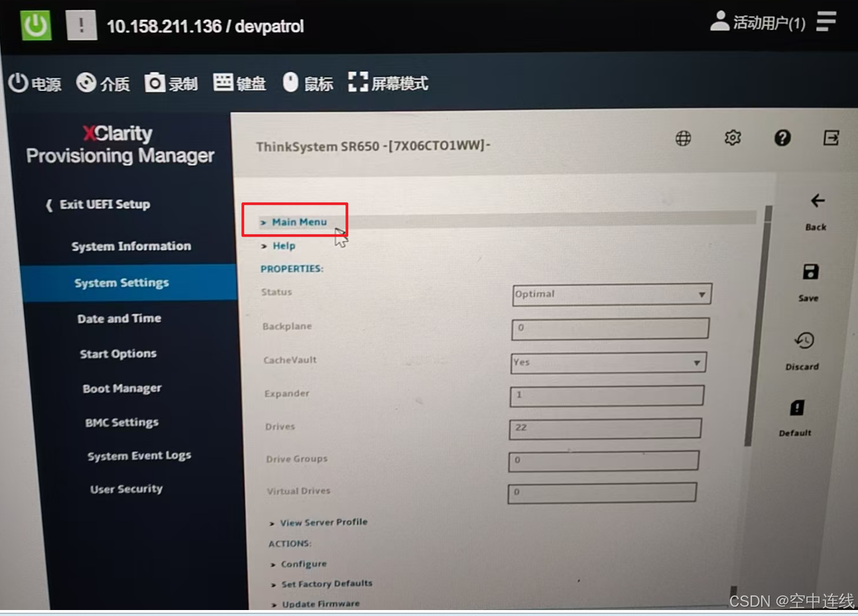
Task: Open the 键盘 keyboard menu
Action: [239, 84]
